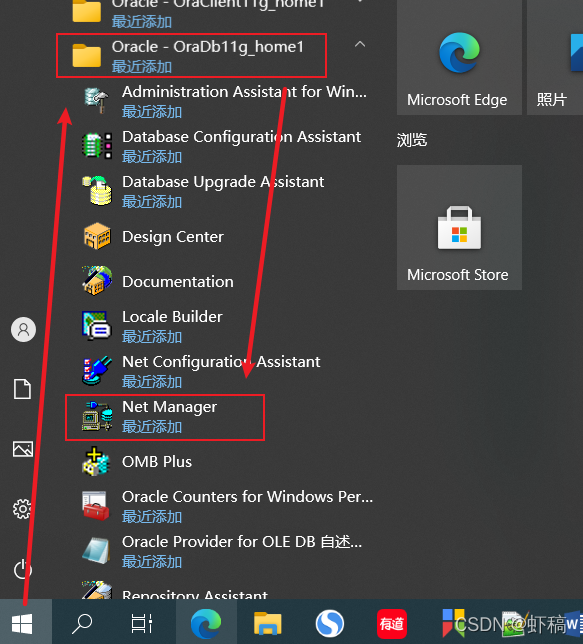Screen dimensions: 583x644
Task: Click the Windows Start button
Action: click(x=23, y=623)
